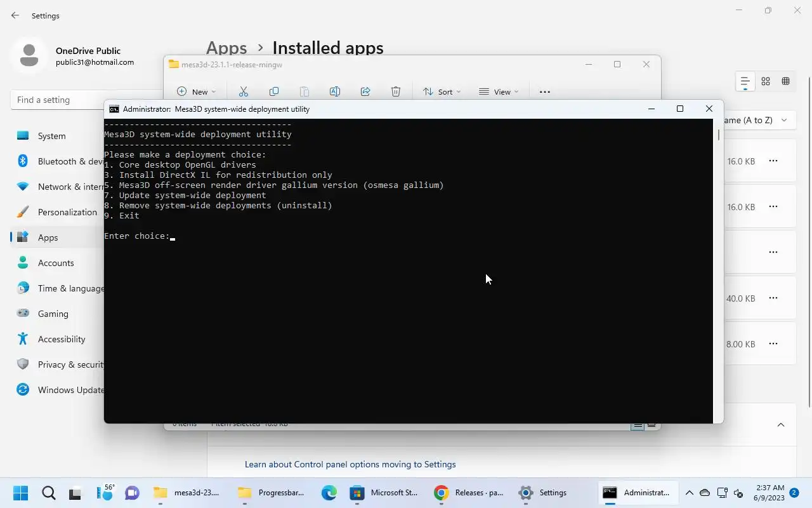Open Privacy & security settings
Viewport: 812px width, 508px height.
click(57, 364)
